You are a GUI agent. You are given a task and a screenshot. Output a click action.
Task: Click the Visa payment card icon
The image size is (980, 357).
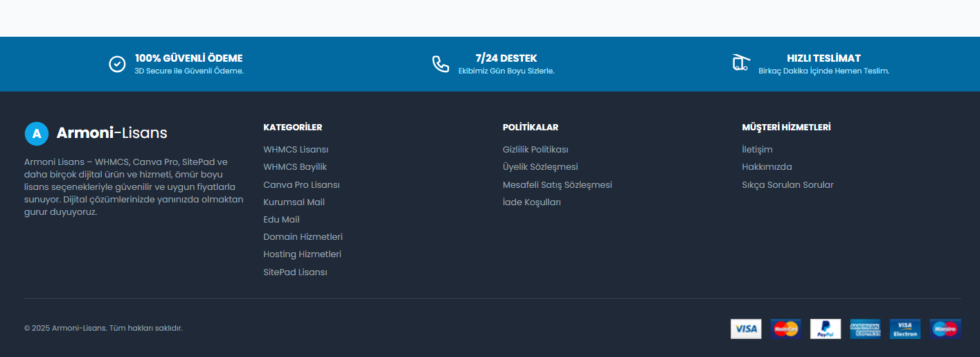(x=746, y=329)
